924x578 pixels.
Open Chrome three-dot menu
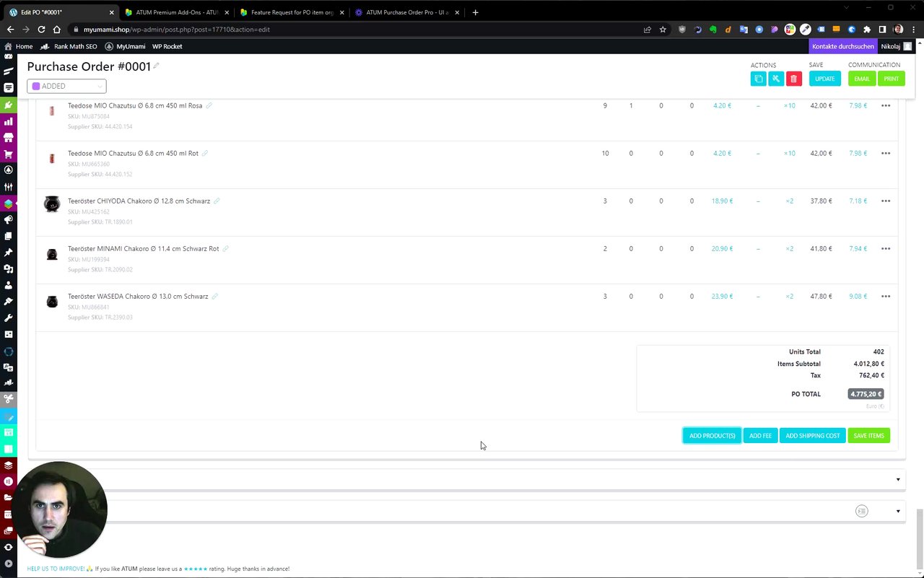[x=913, y=30]
